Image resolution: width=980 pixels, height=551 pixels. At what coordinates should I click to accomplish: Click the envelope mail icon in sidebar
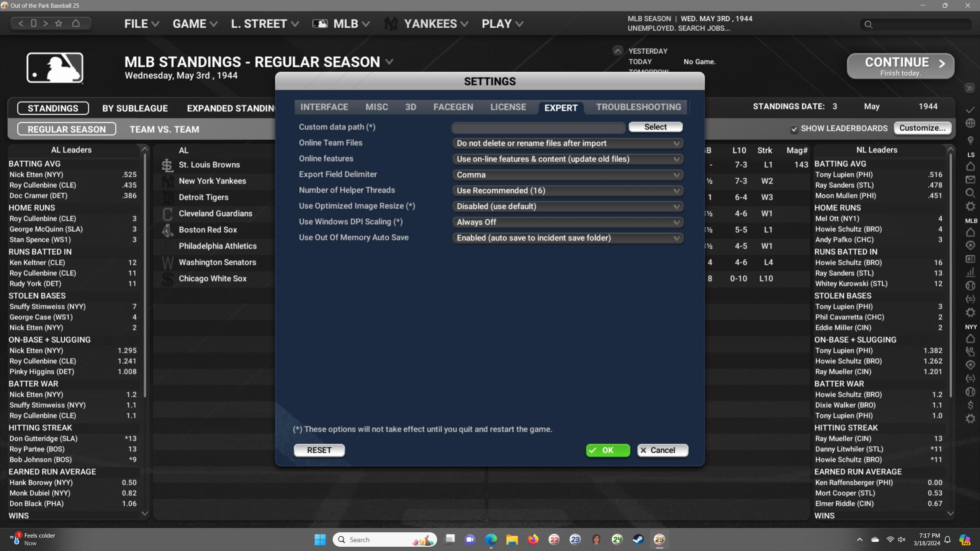pyautogui.click(x=970, y=180)
